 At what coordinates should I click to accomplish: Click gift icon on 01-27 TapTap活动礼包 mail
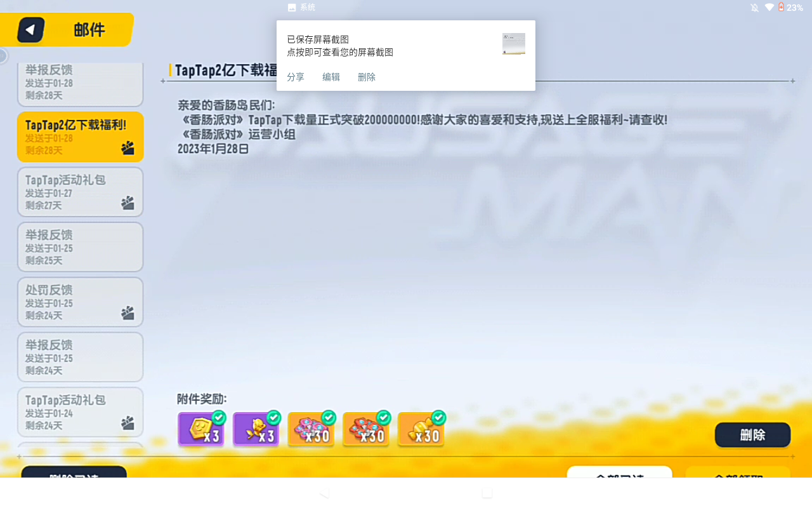click(128, 203)
